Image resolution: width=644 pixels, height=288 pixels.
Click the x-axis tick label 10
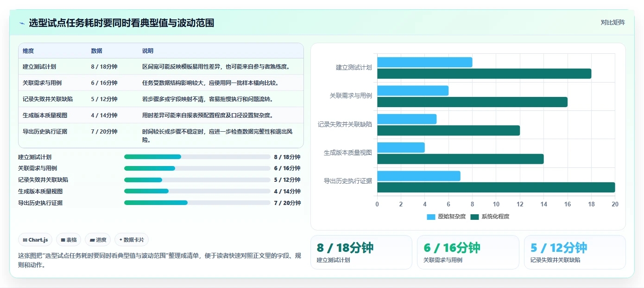496,204
